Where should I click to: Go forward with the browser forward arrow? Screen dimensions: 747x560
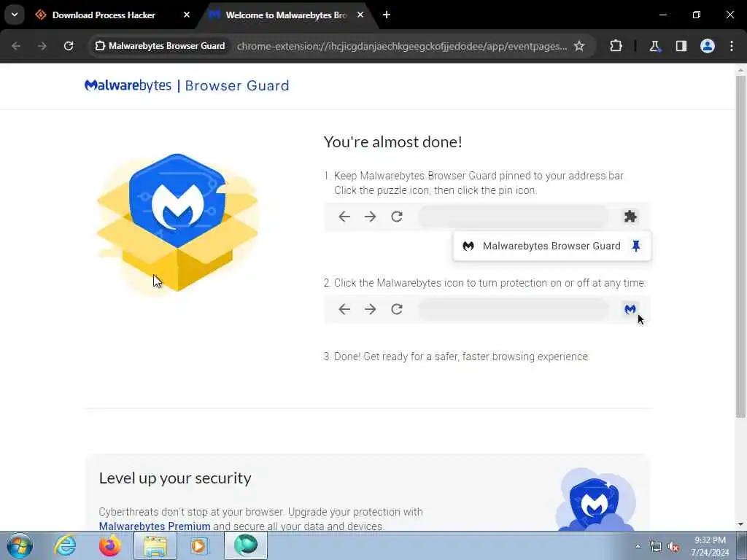(x=42, y=46)
